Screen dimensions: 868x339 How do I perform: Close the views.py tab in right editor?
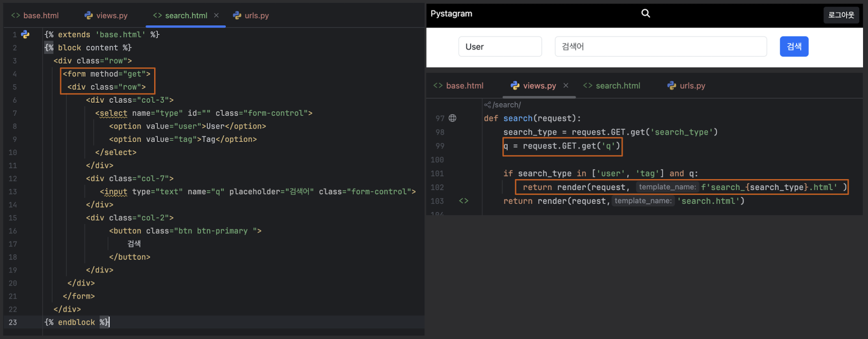tap(566, 86)
